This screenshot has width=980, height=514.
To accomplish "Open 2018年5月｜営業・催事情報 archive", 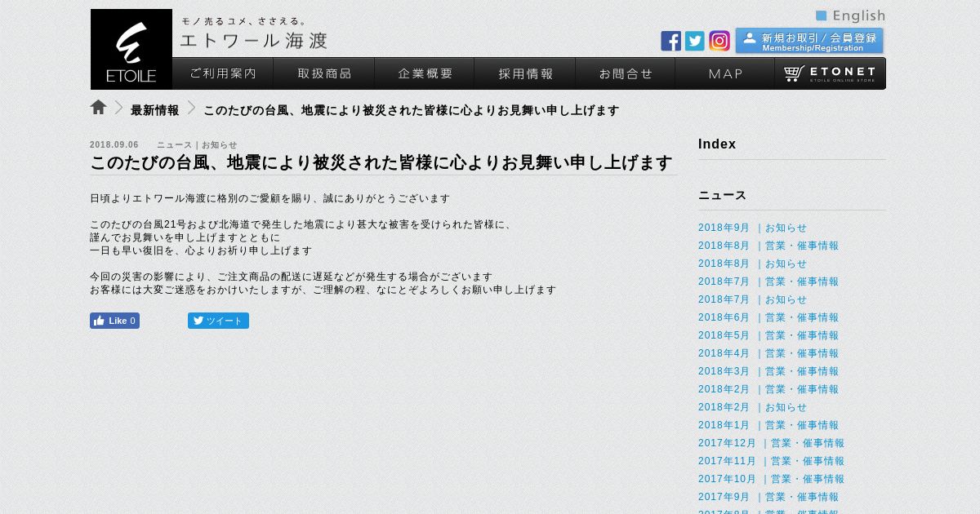I will pyautogui.click(x=768, y=335).
